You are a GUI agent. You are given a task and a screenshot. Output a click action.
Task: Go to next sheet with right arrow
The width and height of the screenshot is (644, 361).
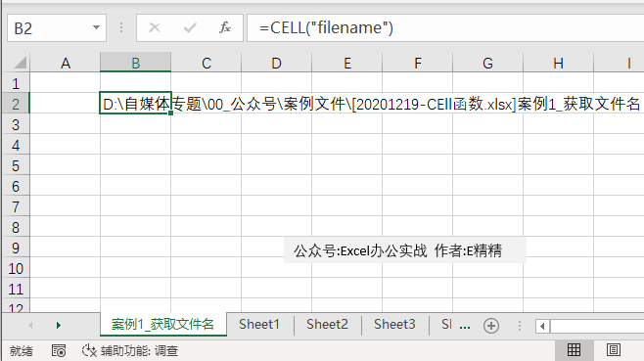click(x=59, y=325)
